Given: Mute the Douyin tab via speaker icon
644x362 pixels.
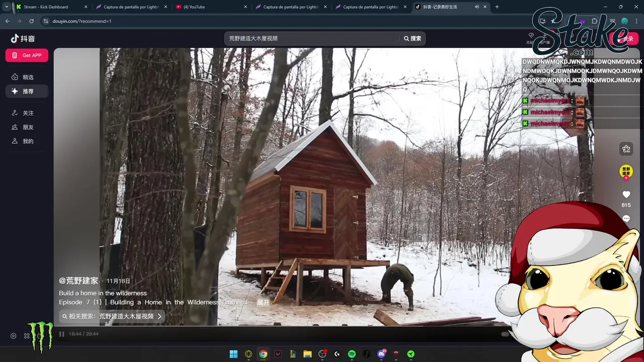Looking at the screenshot, I should click(x=476, y=7).
